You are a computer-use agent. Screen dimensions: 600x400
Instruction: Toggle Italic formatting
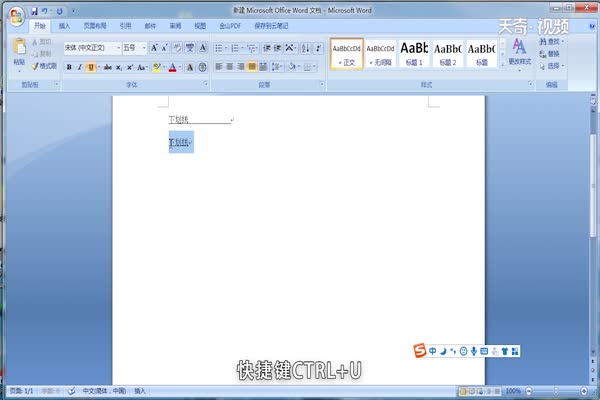click(x=80, y=67)
